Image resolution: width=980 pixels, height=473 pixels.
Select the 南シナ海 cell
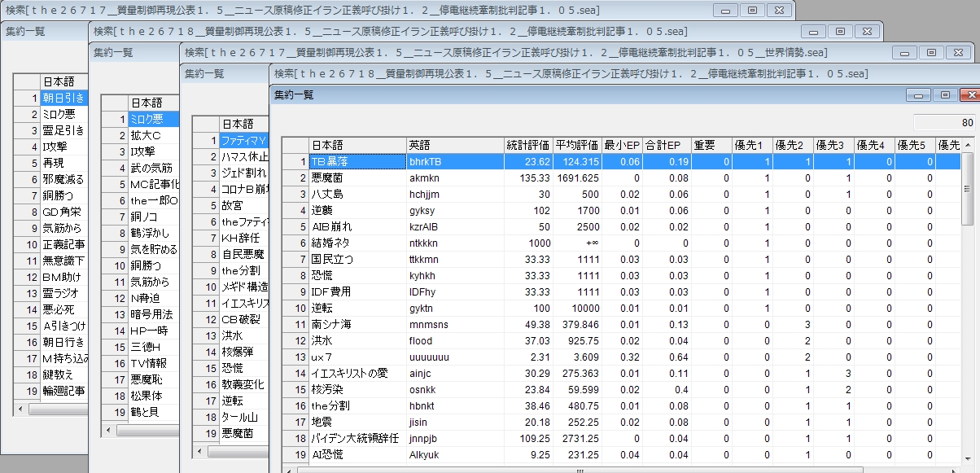357,324
